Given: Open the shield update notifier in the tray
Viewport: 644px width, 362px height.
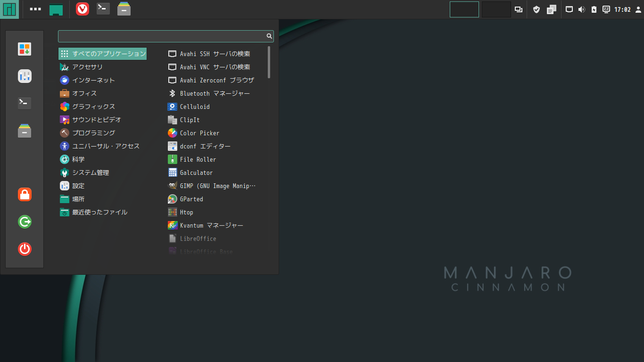Looking at the screenshot, I should tap(537, 9).
